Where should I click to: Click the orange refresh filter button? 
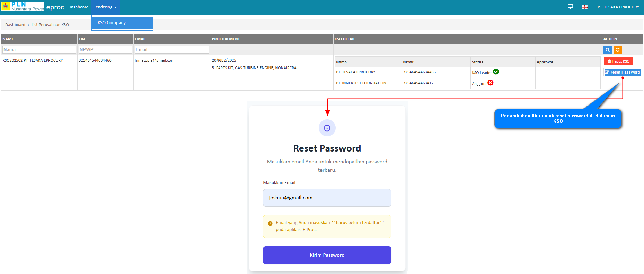pyautogui.click(x=617, y=50)
